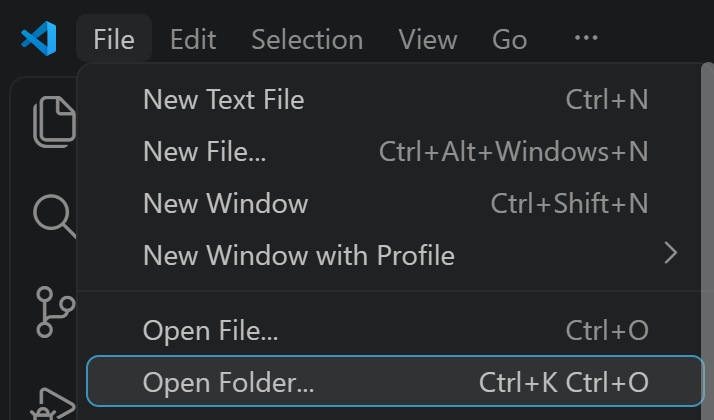Open the Source Control branch icon
This screenshot has width=714, height=420.
coord(55,312)
